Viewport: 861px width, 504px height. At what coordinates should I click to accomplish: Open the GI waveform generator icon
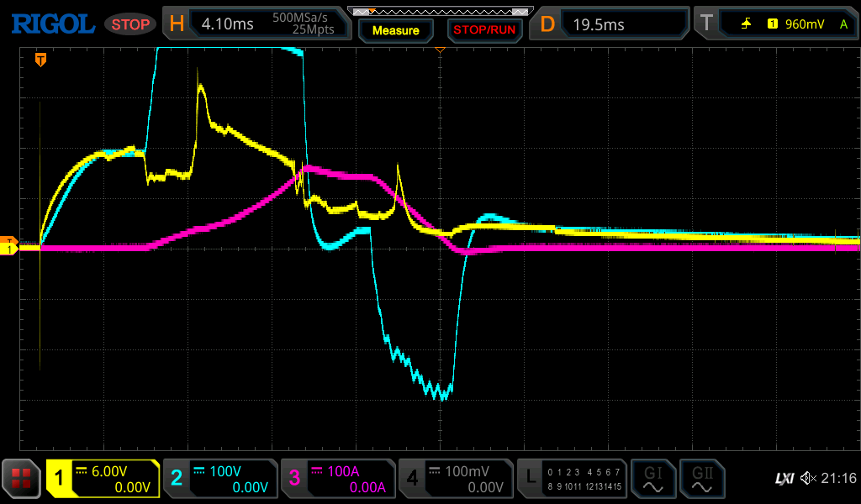coord(652,479)
